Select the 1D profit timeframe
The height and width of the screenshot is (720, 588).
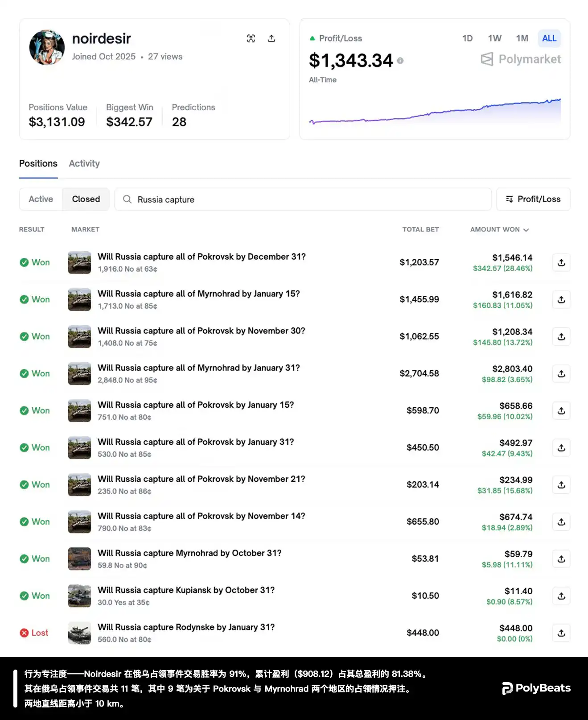pyautogui.click(x=467, y=38)
